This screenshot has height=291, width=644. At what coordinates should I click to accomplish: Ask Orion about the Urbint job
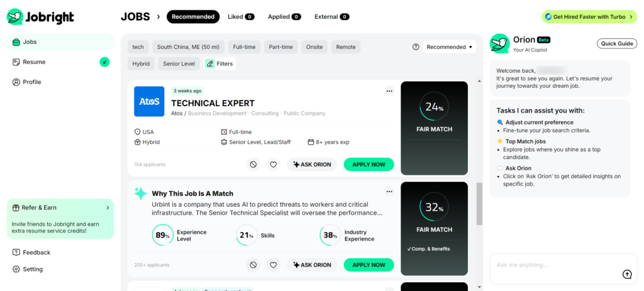(312, 265)
